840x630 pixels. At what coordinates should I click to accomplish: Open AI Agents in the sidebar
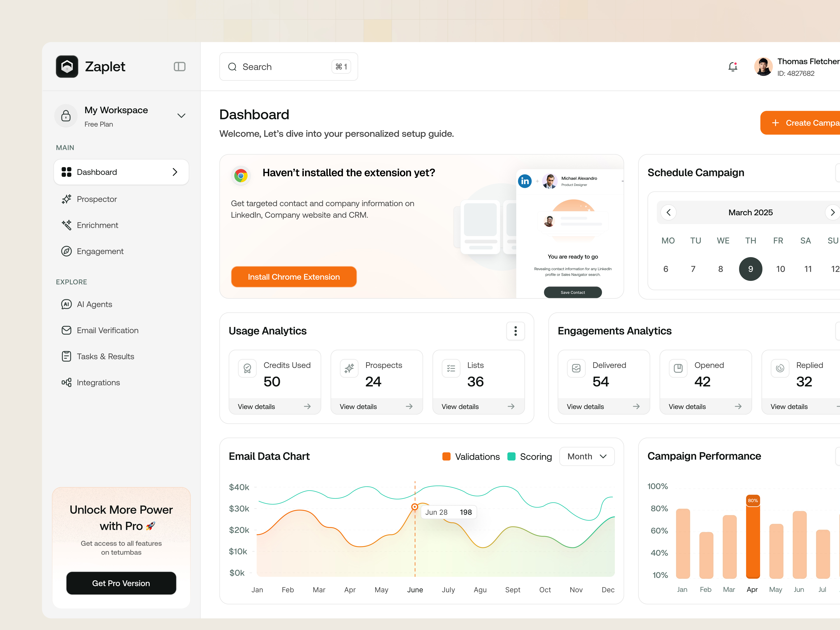point(94,304)
